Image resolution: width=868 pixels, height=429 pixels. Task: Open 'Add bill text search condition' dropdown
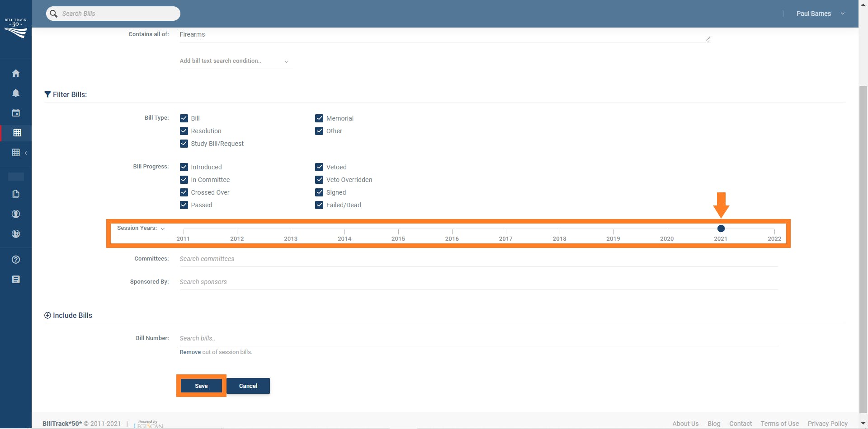click(x=234, y=61)
